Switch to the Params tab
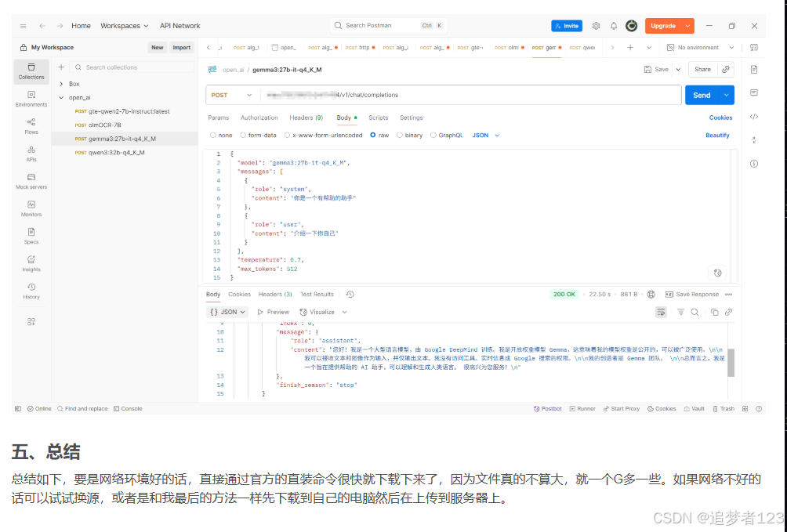The width and height of the screenshot is (787, 532). 219,118
